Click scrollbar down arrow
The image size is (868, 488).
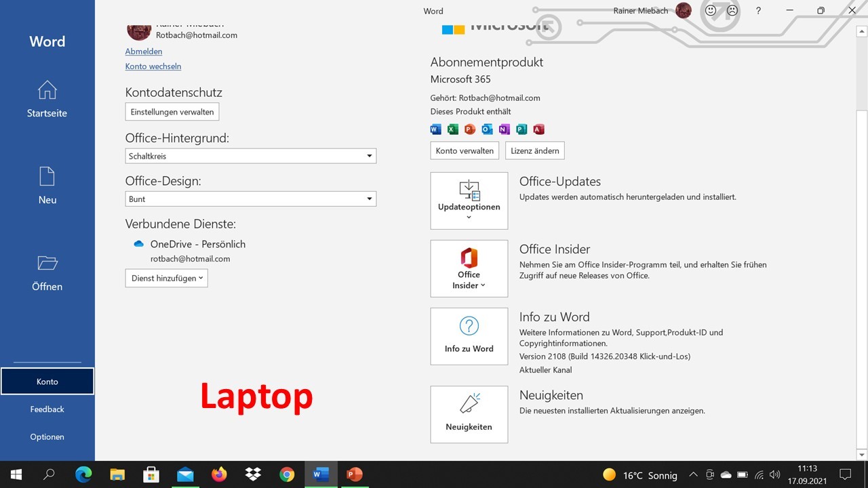[x=862, y=454]
